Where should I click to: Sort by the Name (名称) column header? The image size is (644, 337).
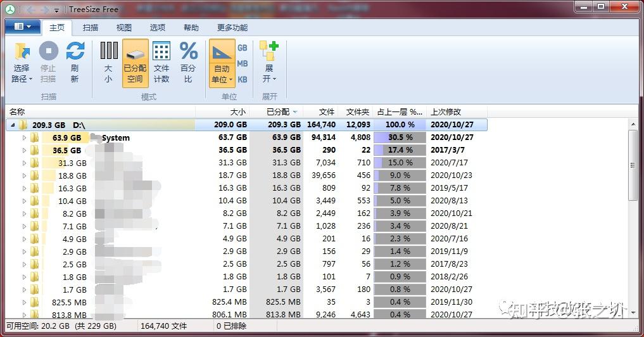100,111
